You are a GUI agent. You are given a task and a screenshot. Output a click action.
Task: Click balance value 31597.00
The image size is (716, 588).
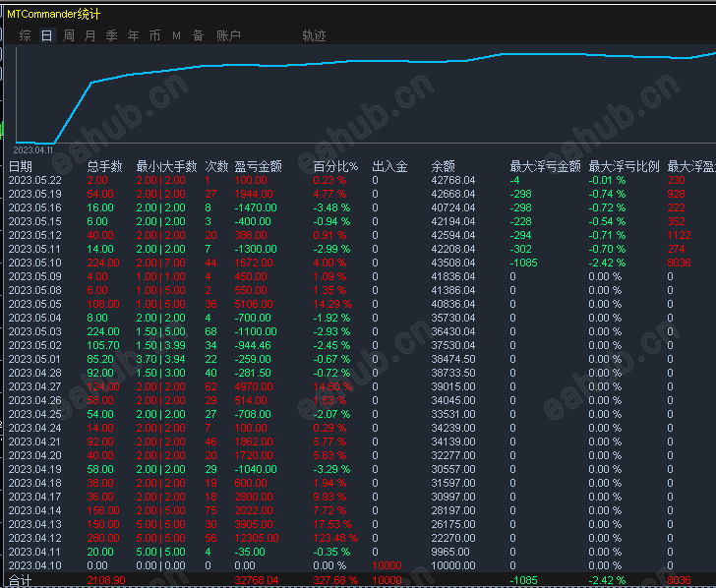pos(453,483)
